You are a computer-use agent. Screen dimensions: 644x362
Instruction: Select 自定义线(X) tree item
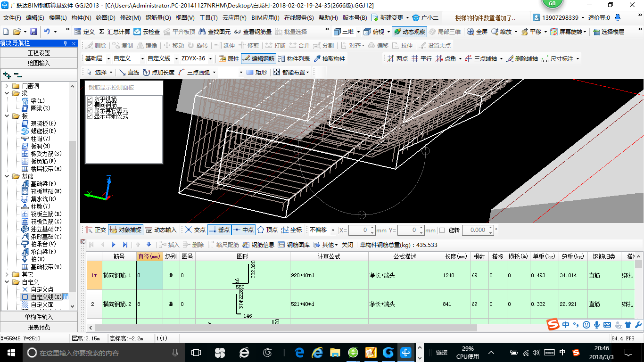(x=41, y=297)
